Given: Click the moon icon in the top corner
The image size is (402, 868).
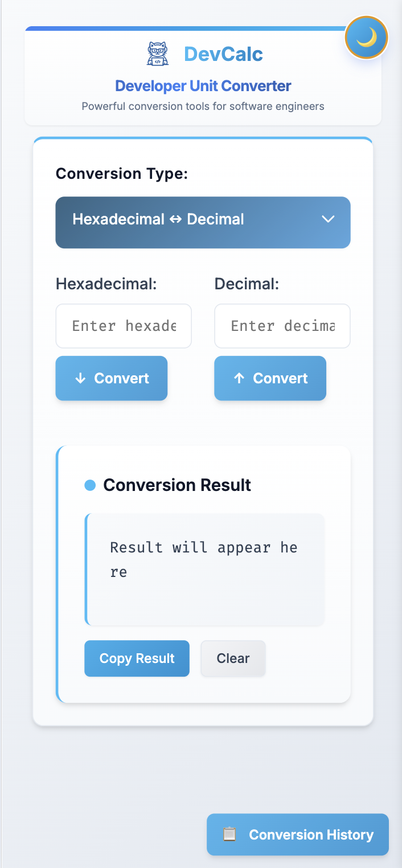Looking at the screenshot, I should (366, 37).
